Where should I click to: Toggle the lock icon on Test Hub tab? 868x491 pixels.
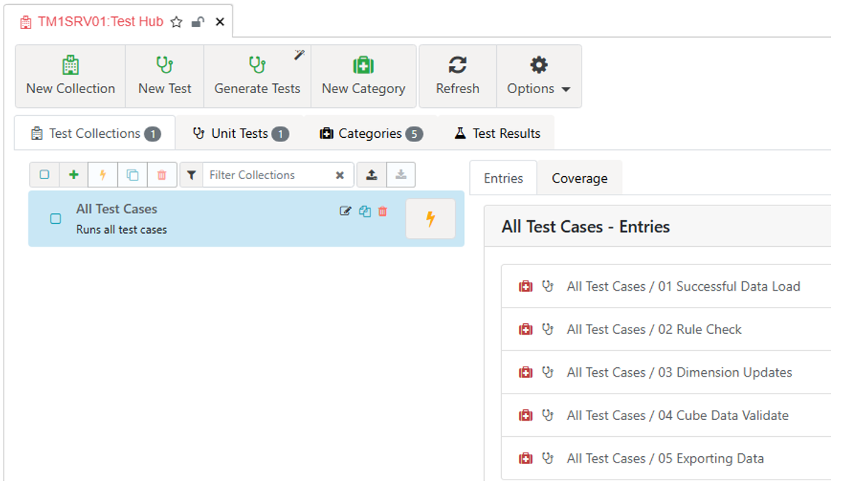(198, 22)
